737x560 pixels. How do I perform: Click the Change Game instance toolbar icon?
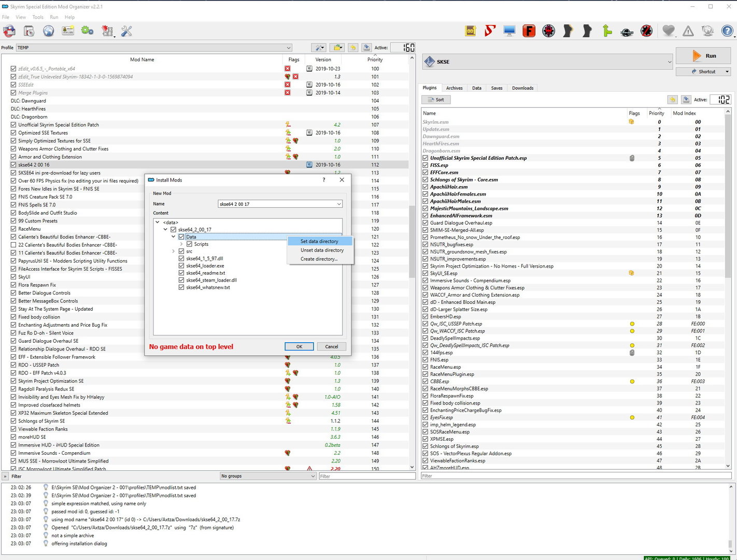[9, 31]
